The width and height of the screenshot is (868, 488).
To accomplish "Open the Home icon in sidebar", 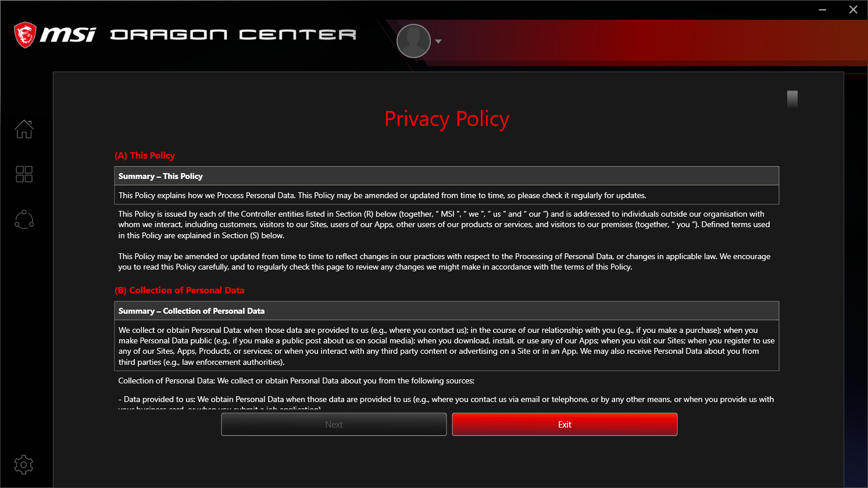I will click(x=24, y=129).
